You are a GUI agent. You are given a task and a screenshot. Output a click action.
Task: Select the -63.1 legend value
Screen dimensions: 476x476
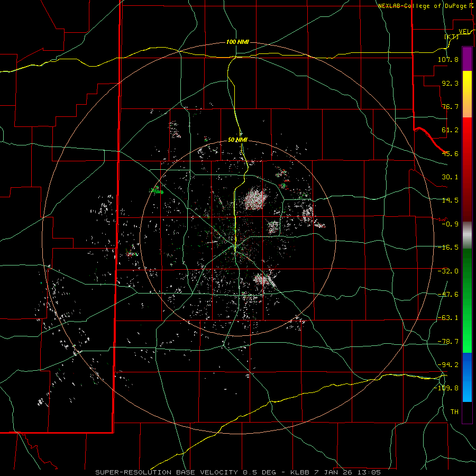click(x=448, y=318)
